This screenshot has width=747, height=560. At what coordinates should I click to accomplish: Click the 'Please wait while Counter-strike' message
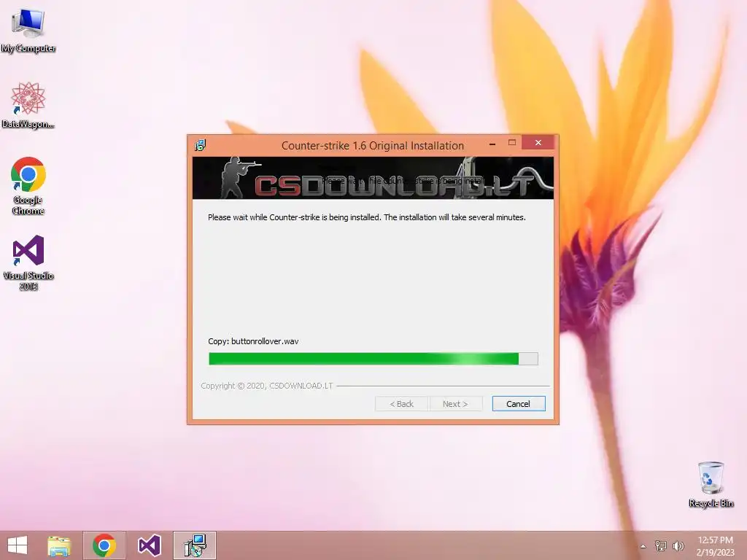[367, 217]
